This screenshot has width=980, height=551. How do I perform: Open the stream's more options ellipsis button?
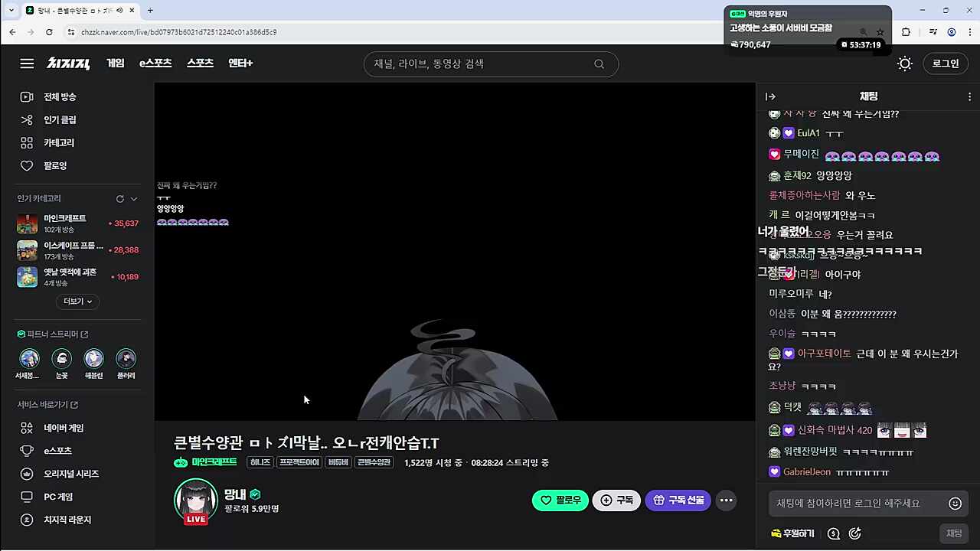tap(727, 500)
